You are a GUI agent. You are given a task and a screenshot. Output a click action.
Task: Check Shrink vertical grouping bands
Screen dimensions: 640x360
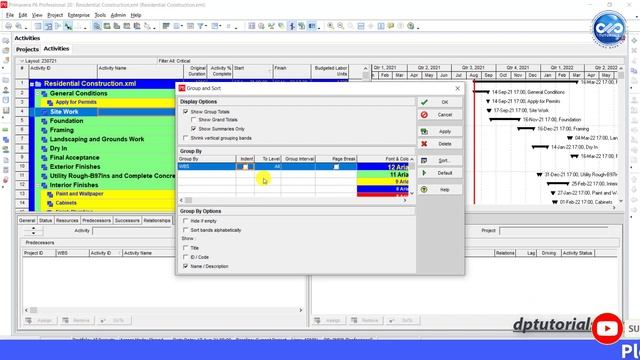point(186,138)
